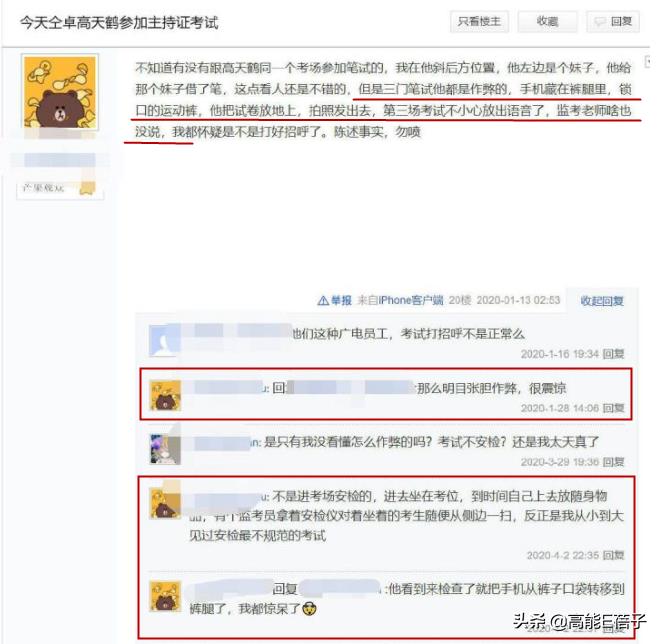Click the speech bubble icon beside 回复

599,21
